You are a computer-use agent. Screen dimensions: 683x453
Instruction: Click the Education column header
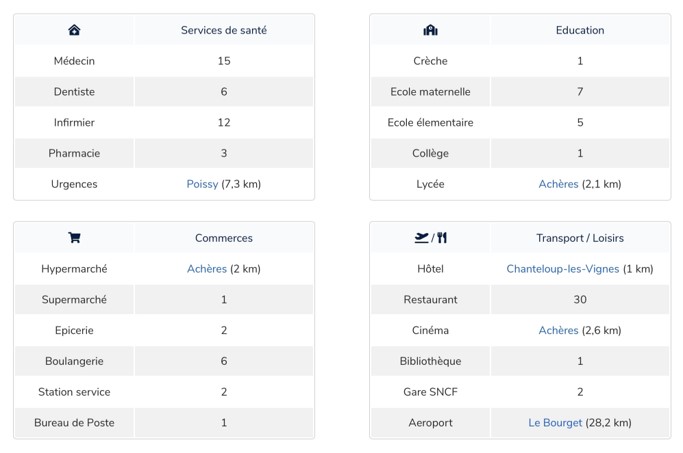click(580, 30)
